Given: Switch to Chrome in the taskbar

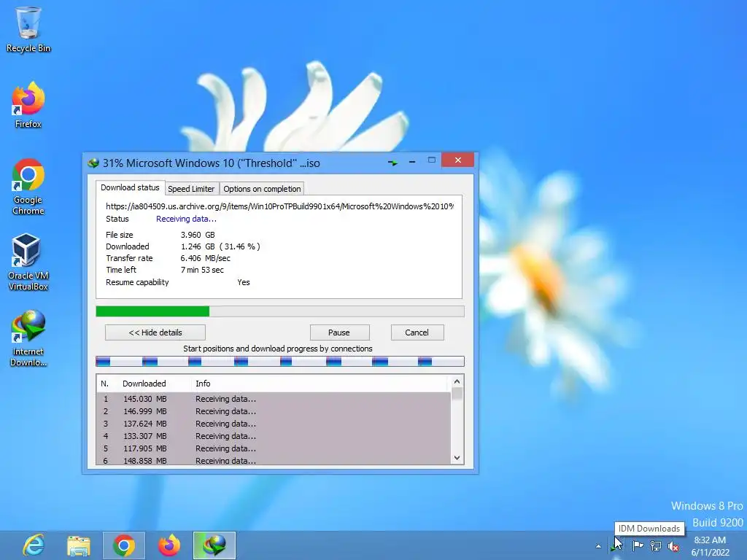Looking at the screenshot, I should [x=124, y=545].
